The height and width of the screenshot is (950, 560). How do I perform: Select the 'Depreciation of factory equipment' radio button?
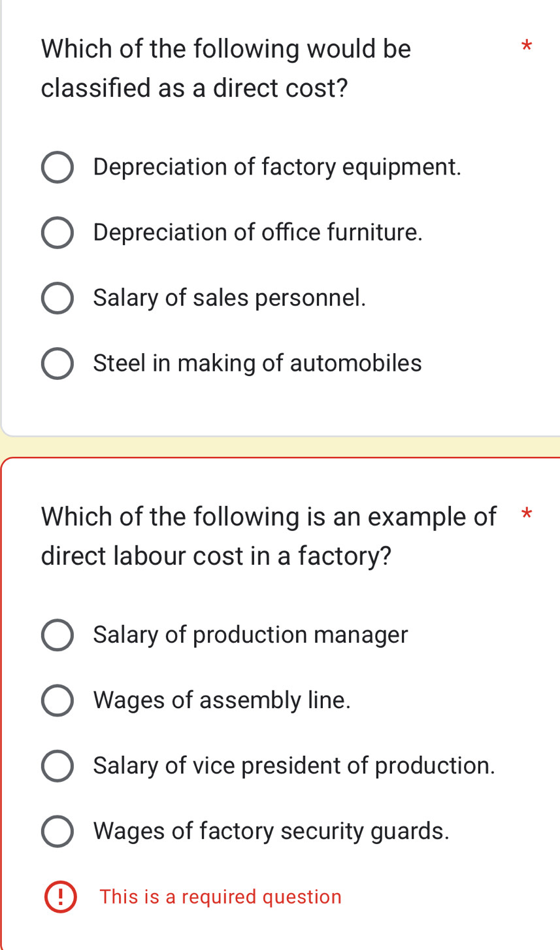tap(58, 168)
